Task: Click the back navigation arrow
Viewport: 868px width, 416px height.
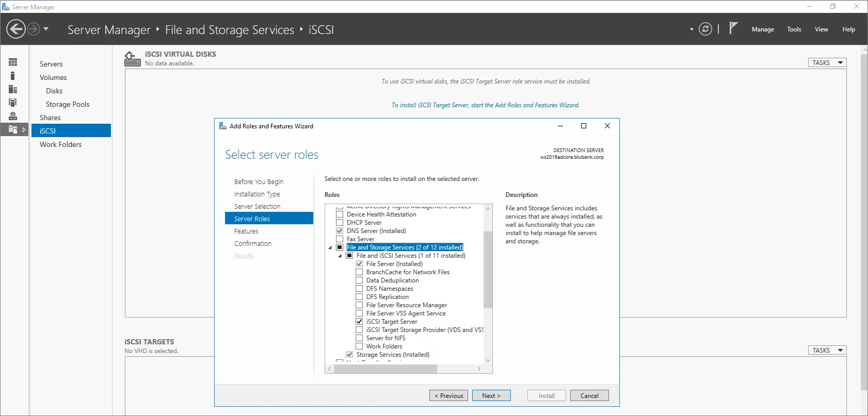Action: [x=16, y=29]
